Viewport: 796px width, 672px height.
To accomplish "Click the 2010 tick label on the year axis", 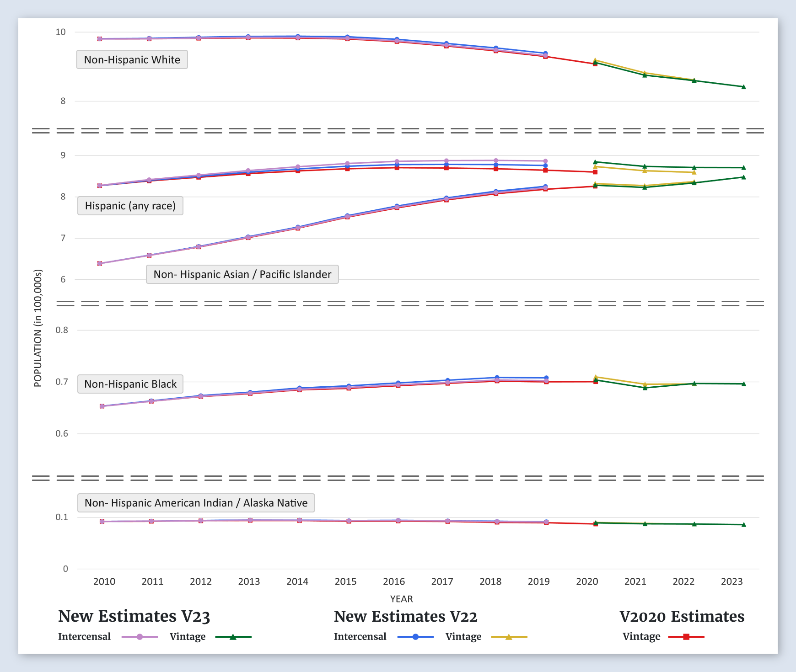I will (x=104, y=581).
